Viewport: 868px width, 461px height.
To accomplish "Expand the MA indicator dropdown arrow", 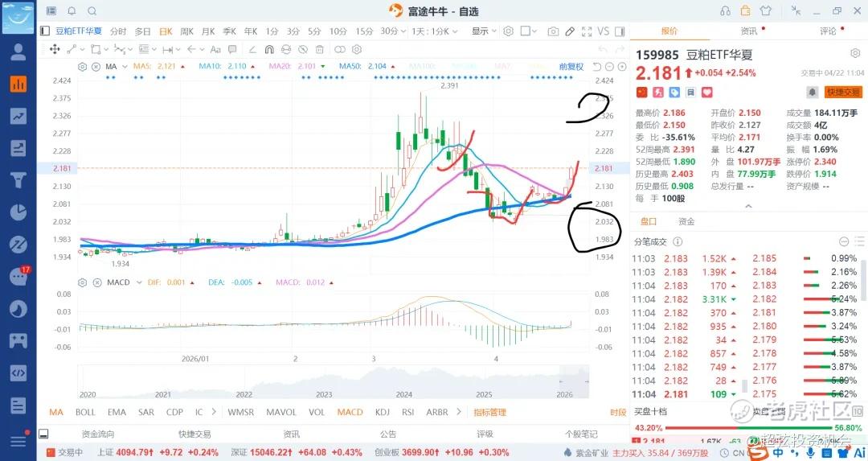I will tap(125, 67).
